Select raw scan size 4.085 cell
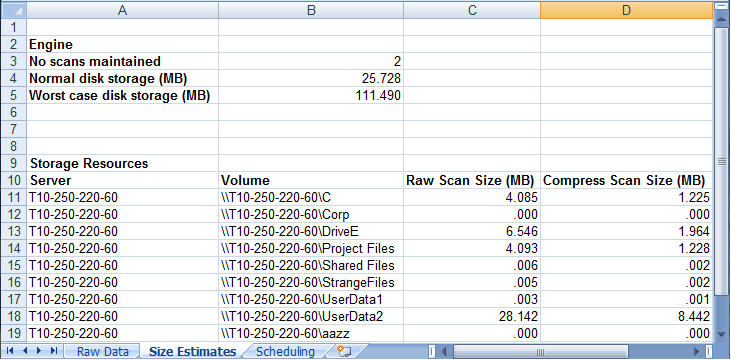The height and width of the screenshot is (360, 731). coord(472,197)
